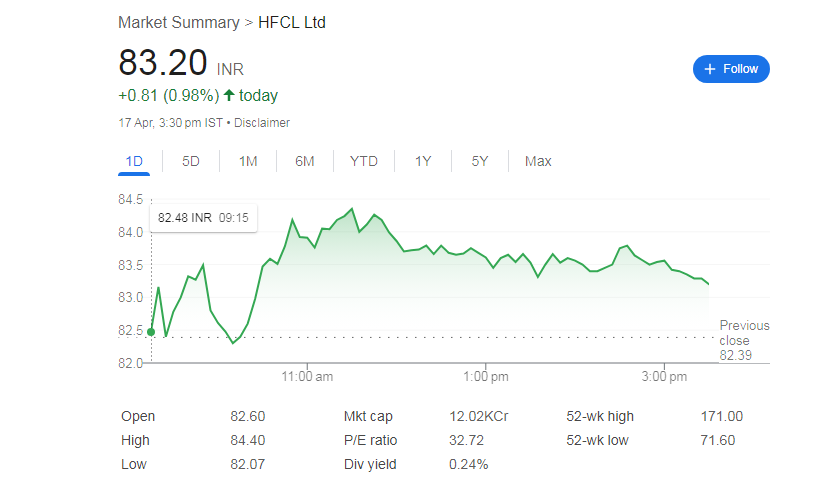814x495 pixels.
Task: Click the Div yield label
Action: (370, 464)
